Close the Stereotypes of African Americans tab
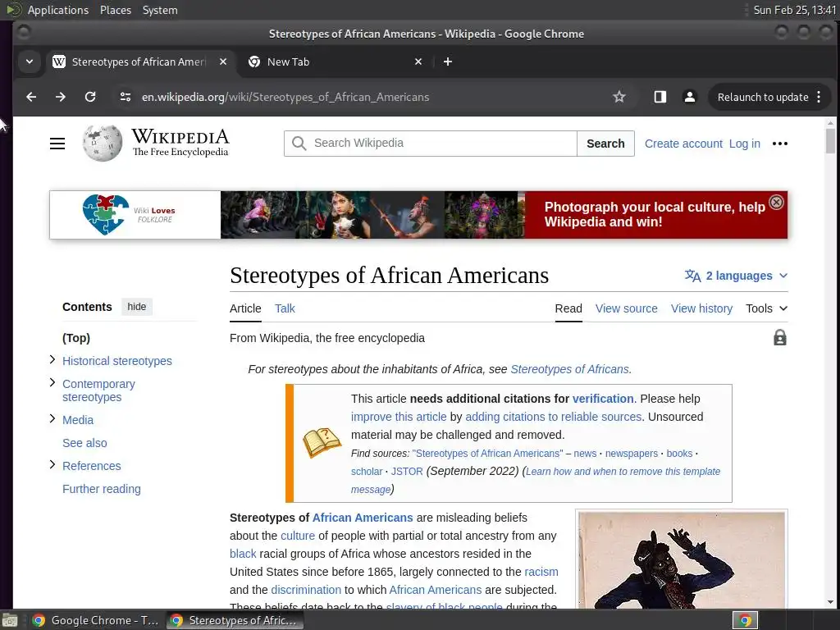Viewport: 840px width, 630px height. point(223,62)
